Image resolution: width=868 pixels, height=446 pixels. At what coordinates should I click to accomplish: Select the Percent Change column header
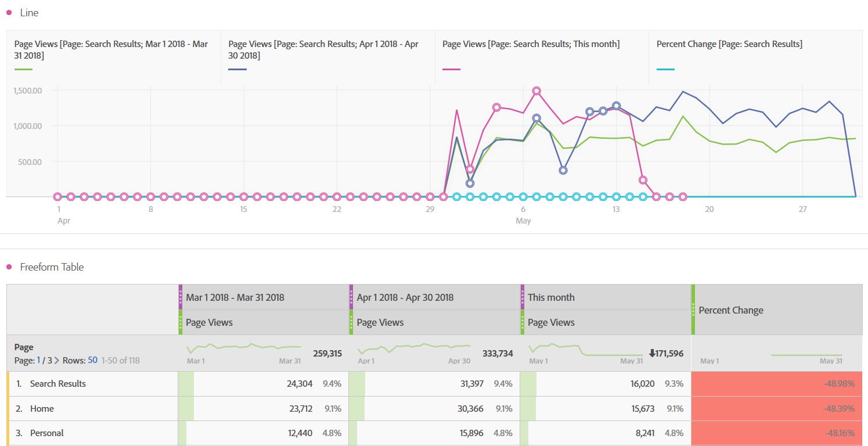point(731,310)
